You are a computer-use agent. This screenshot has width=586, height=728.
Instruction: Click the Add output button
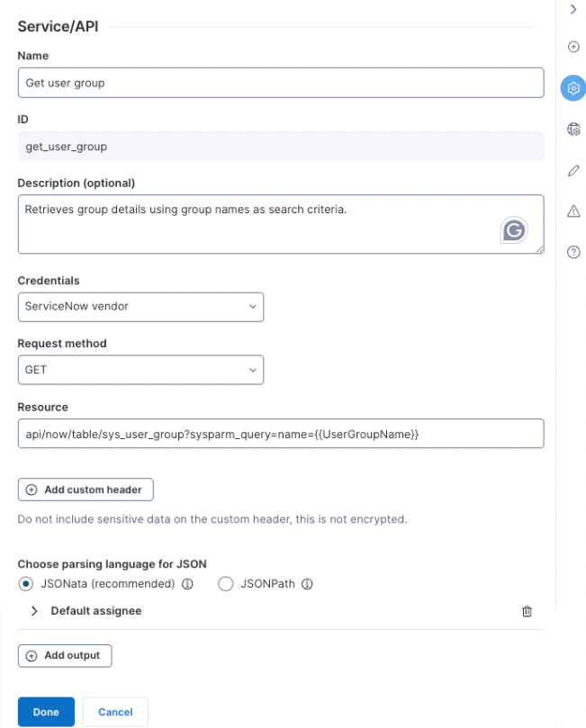pos(65,655)
